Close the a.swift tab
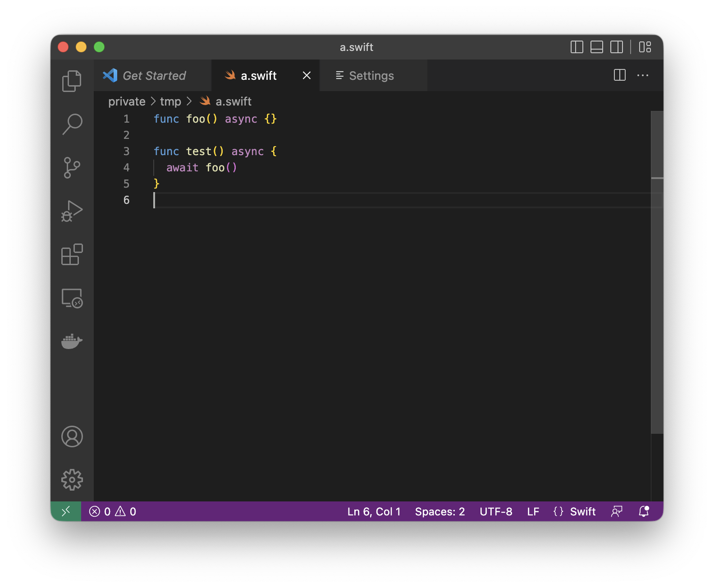The width and height of the screenshot is (714, 588). (x=307, y=75)
